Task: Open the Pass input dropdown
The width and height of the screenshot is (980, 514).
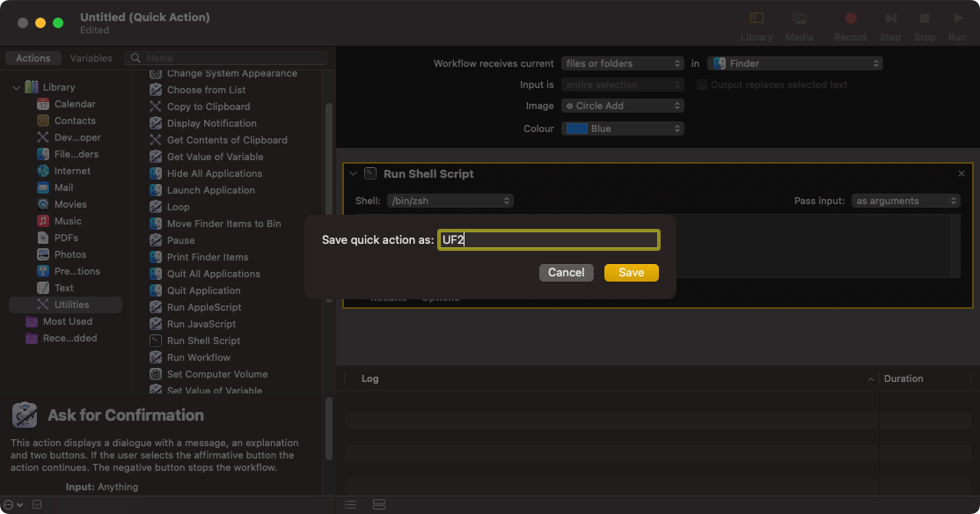Action: pos(905,201)
